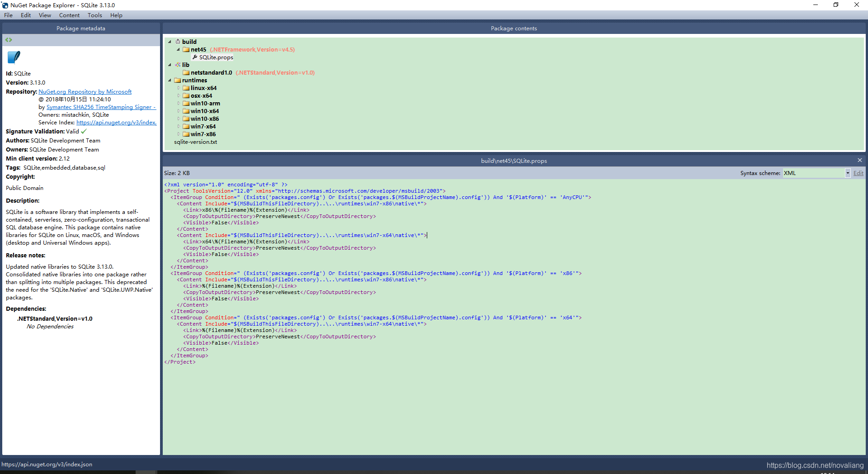This screenshot has height=474, width=868.
Task: Expand the win10-arm folder node
Action: 179,103
